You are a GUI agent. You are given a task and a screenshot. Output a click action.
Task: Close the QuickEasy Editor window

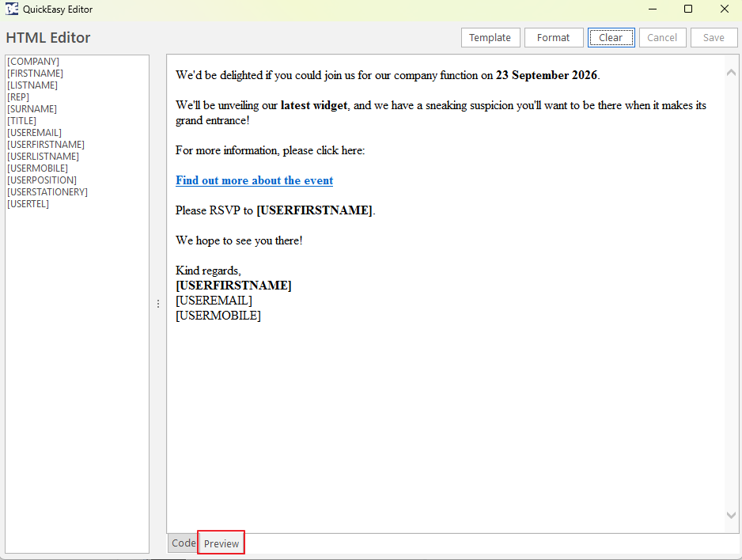[x=725, y=9]
